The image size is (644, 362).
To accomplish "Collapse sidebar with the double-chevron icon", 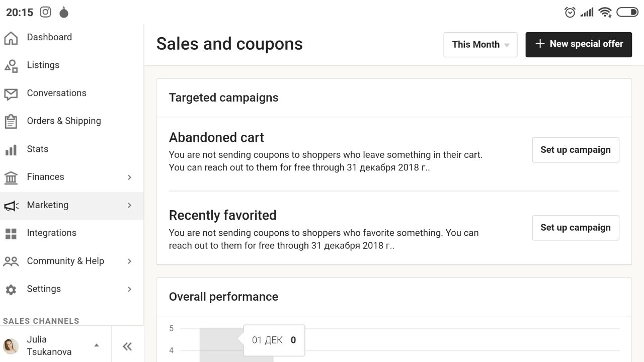I will [127, 346].
